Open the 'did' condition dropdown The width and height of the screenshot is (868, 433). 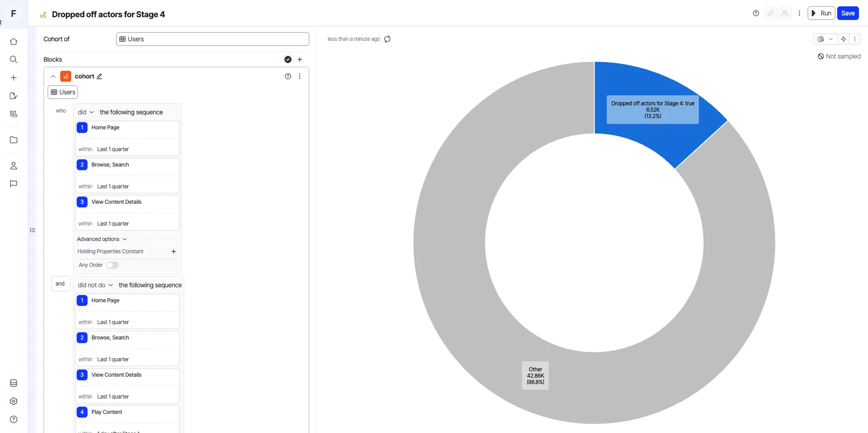pyautogui.click(x=86, y=112)
